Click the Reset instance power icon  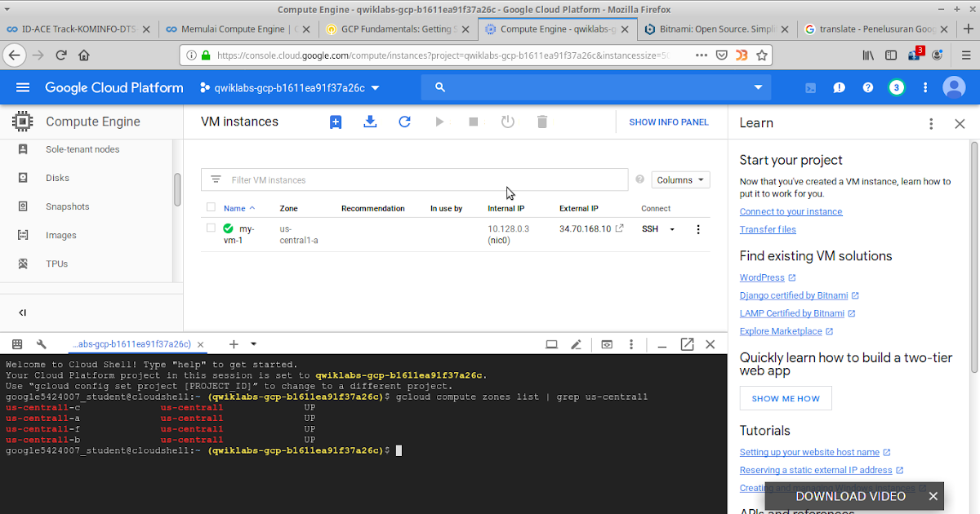[508, 122]
